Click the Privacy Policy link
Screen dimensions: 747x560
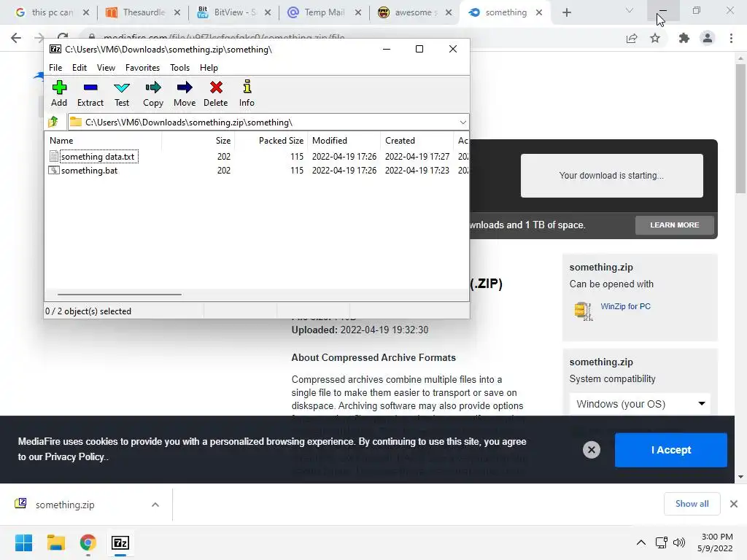[x=74, y=456]
